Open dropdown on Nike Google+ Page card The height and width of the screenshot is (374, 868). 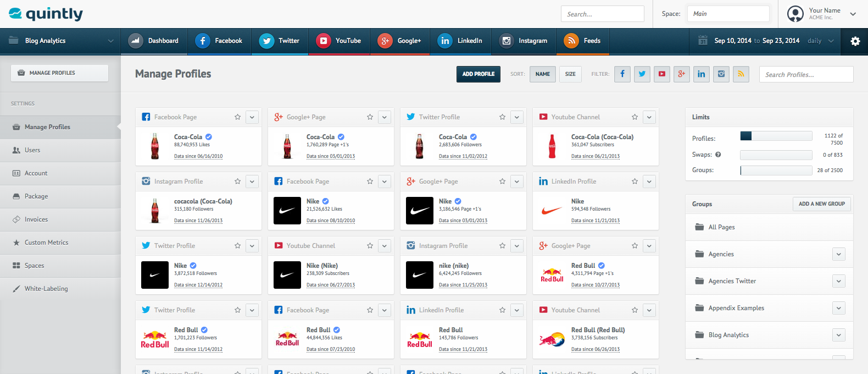[x=517, y=182]
